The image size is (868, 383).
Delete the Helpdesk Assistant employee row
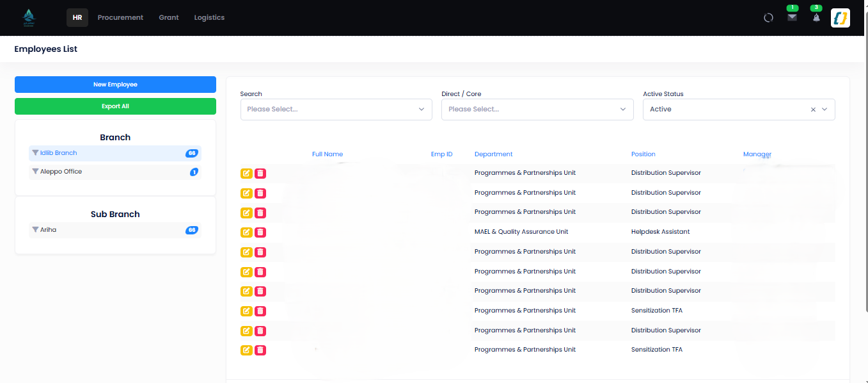260,232
